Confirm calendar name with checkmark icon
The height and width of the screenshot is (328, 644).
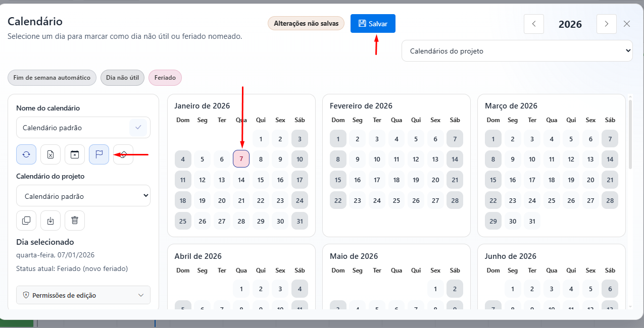click(x=138, y=128)
